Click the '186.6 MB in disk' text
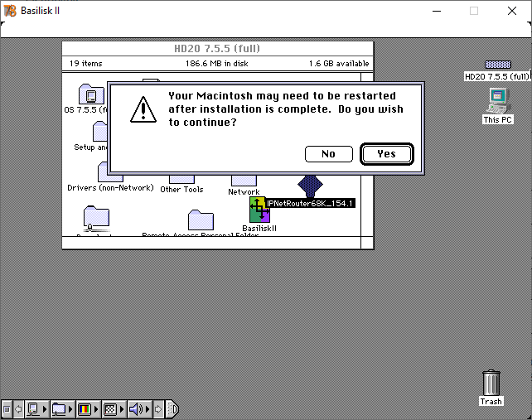The width and height of the screenshot is (532, 420). (x=217, y=64)
